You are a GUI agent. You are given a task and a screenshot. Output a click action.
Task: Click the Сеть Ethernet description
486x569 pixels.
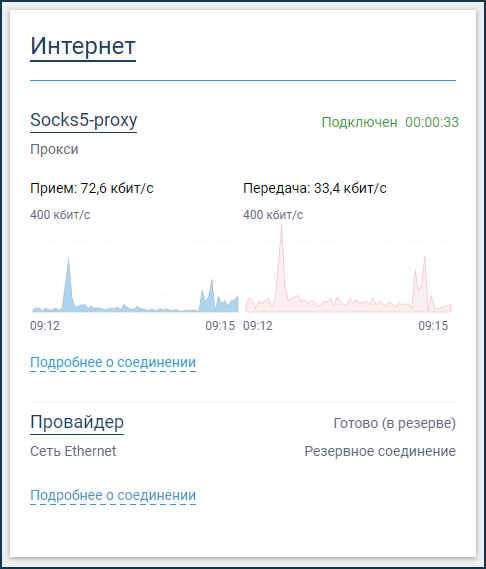(x=73, y=451)
